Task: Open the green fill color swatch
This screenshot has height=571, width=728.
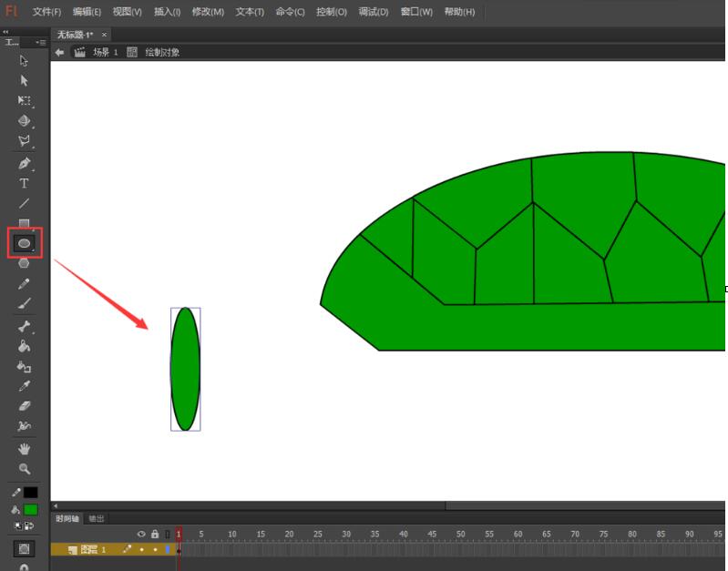Action: pyautogui.click(x=31, y=510)
